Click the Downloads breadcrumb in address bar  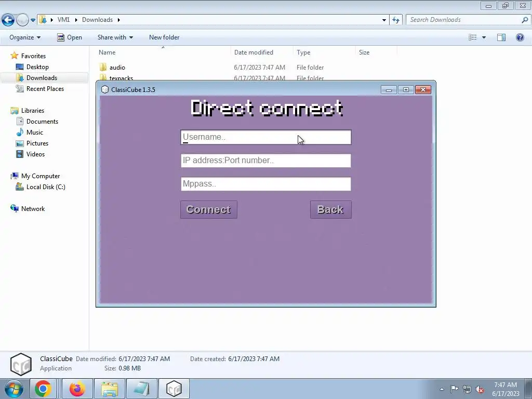point(97,20)
